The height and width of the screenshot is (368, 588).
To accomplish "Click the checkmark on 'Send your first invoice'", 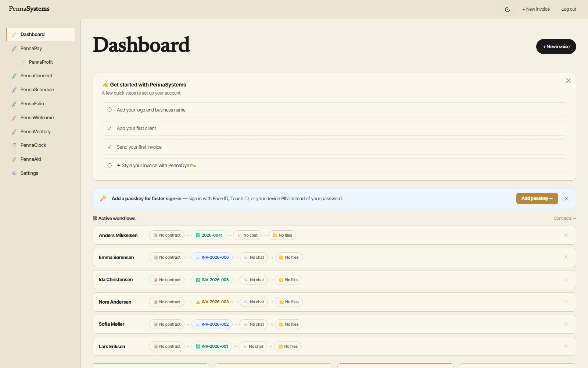I will 110,147.
